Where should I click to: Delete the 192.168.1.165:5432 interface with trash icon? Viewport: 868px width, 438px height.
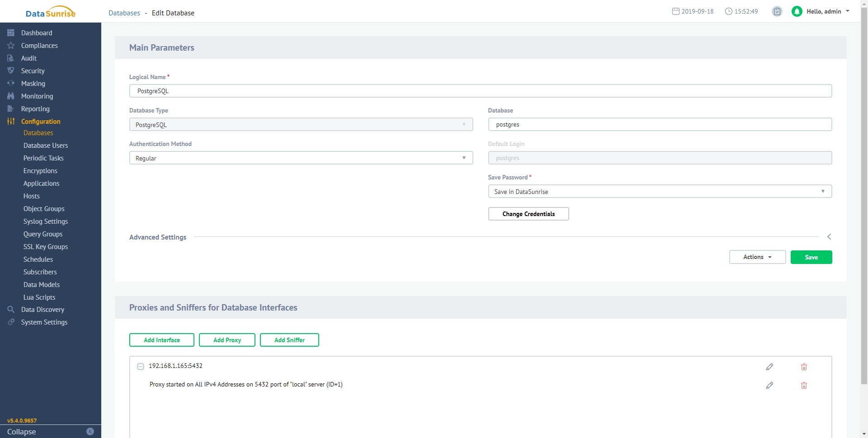click(x=804, y=367)
